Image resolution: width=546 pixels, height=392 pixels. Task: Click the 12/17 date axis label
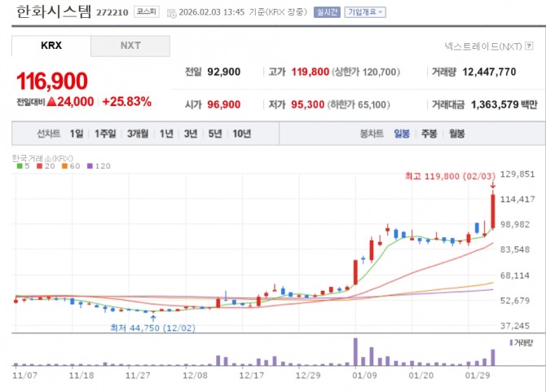[x=252, y=376]
